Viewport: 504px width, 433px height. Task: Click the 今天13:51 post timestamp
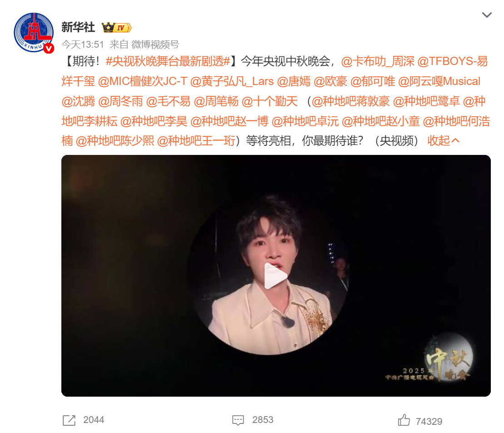[x=83, y=45]
